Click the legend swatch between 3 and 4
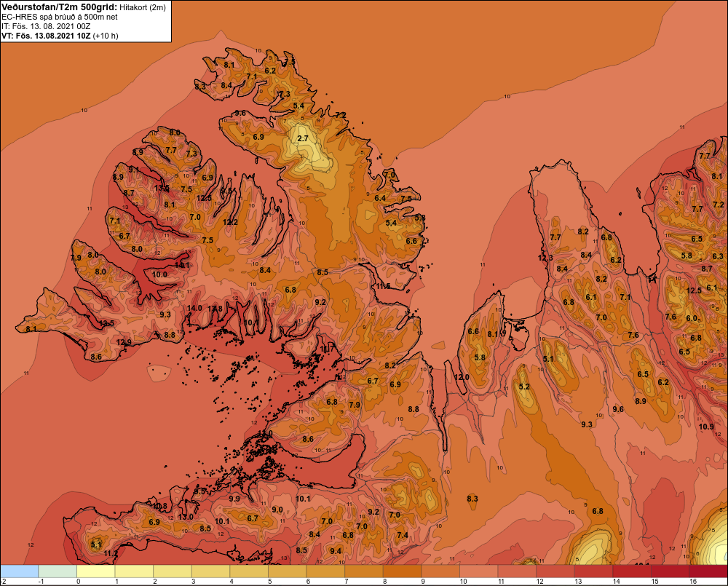 [211, 571]
